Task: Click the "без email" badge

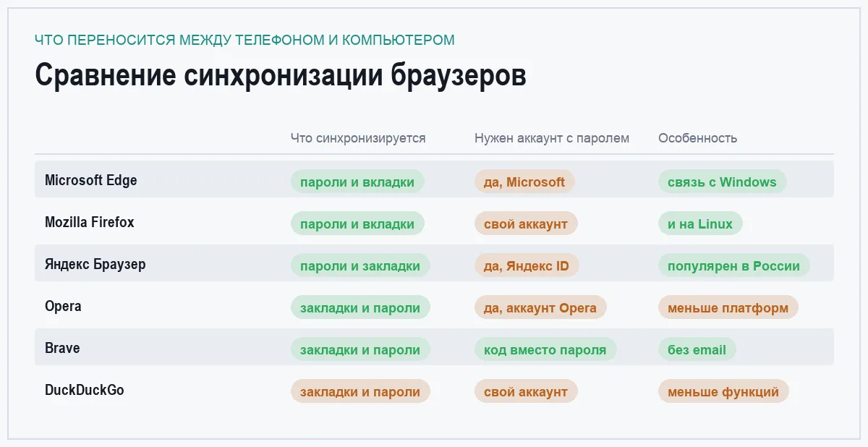Action: pyautogui.click(x=697, y=349)
